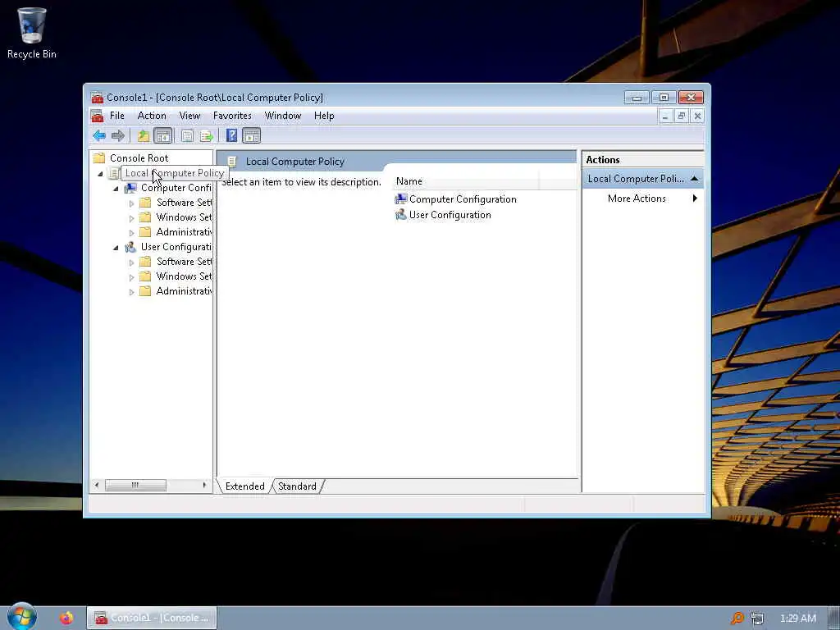
Task: Click the 1:29 AM taskbar clock
Action: click(x=797, y=619)
